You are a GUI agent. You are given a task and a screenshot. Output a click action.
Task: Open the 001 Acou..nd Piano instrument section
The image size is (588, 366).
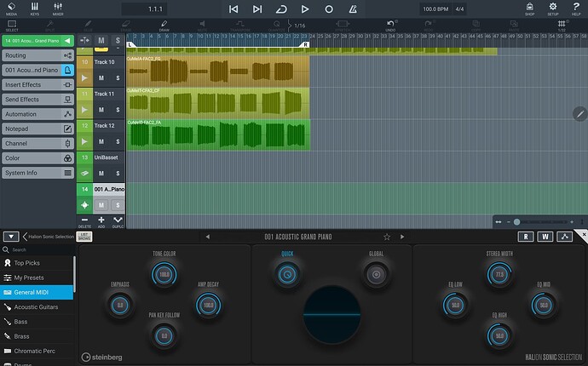37,70
